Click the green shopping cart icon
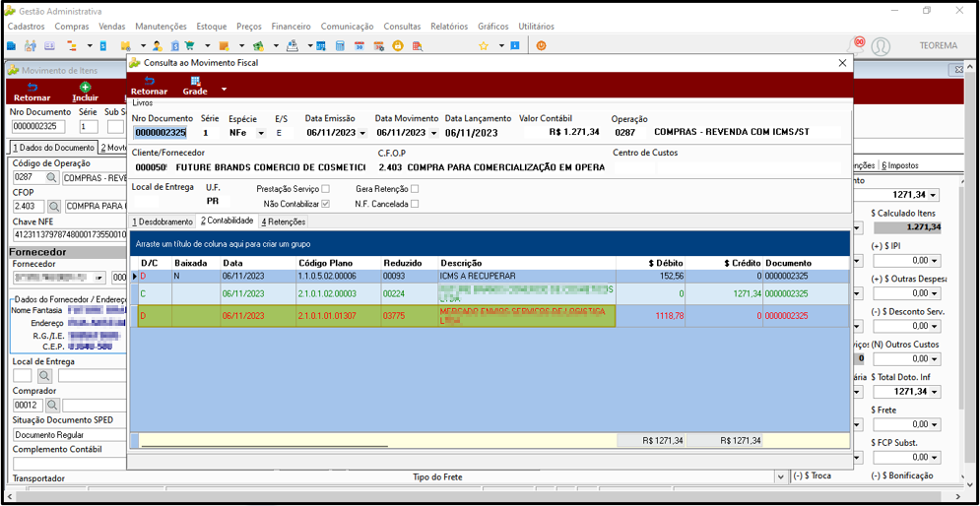The image size is (980, 506). tap(190, 45)
